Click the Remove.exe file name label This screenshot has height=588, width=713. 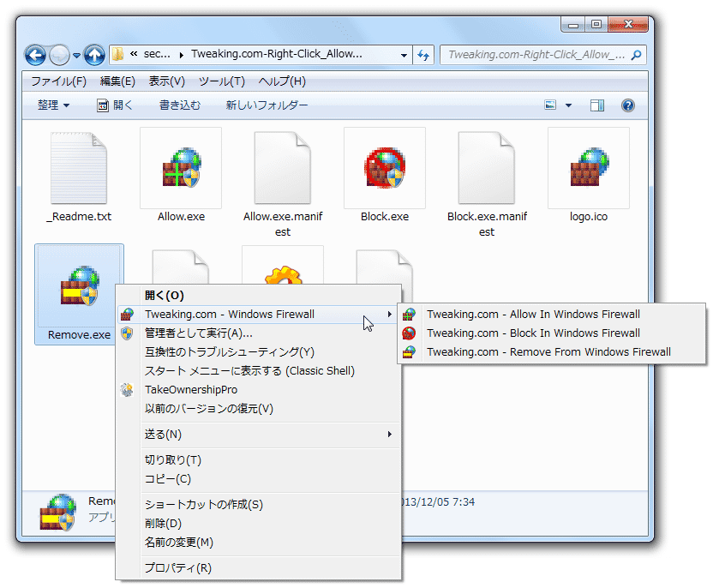[79, 334]
